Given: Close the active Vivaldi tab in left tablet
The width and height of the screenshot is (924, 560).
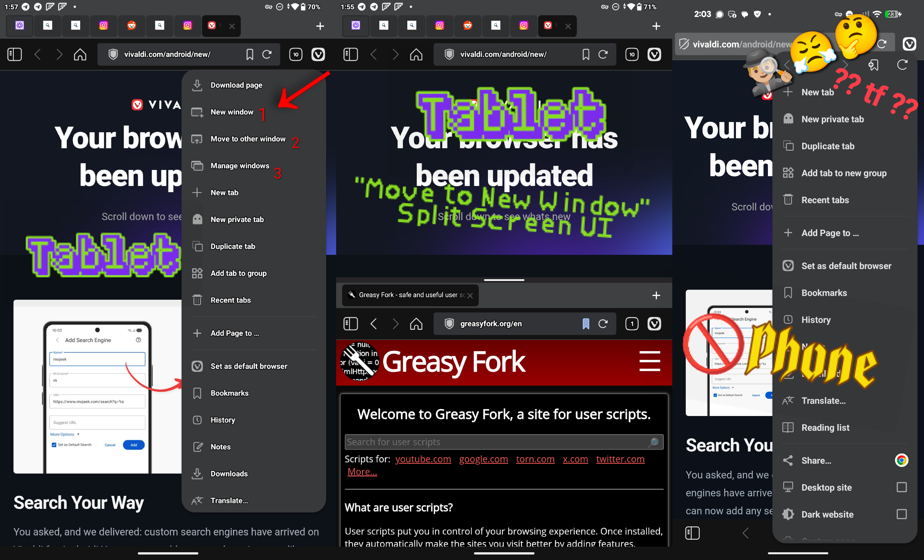Looking at the screenshot, I should pyautogui.click(x=232, y=26).
